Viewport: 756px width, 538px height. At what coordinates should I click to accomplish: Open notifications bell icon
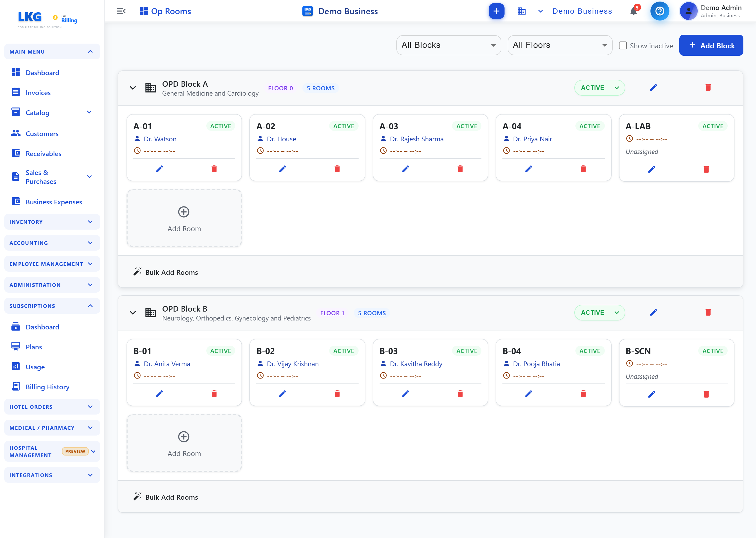pos(633,11)
